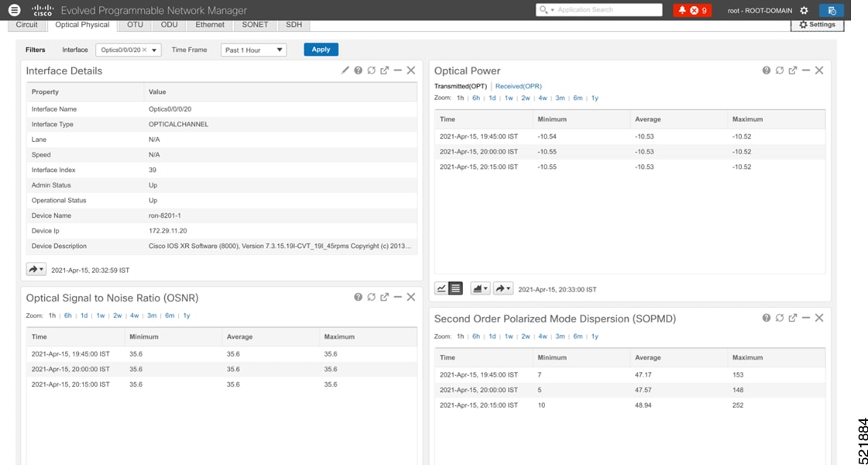Image resolution: width=868 pixels, height=465 pixels.
Task: Zoom OSNR to 1h
Action: tap(52, 315)
